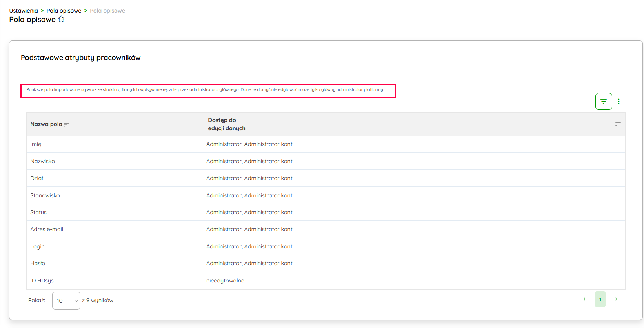Click the sort icon at right of table header

(x=618, y=124)
